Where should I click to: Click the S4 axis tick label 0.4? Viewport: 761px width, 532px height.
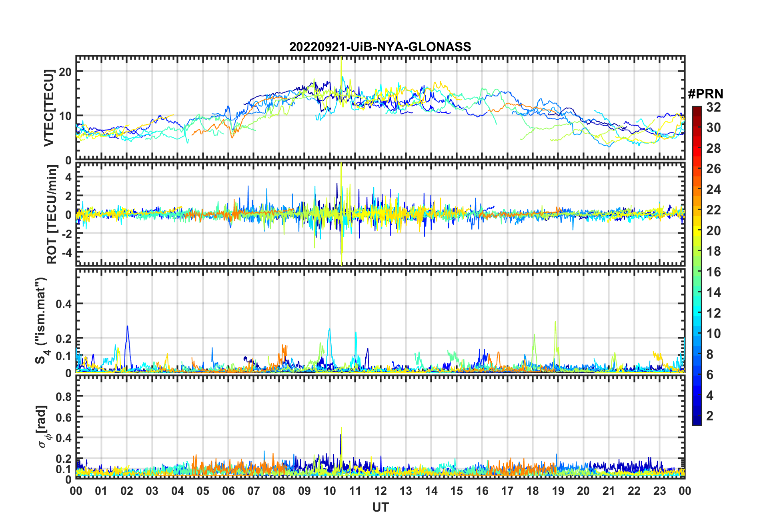click(x=64, y=304)
